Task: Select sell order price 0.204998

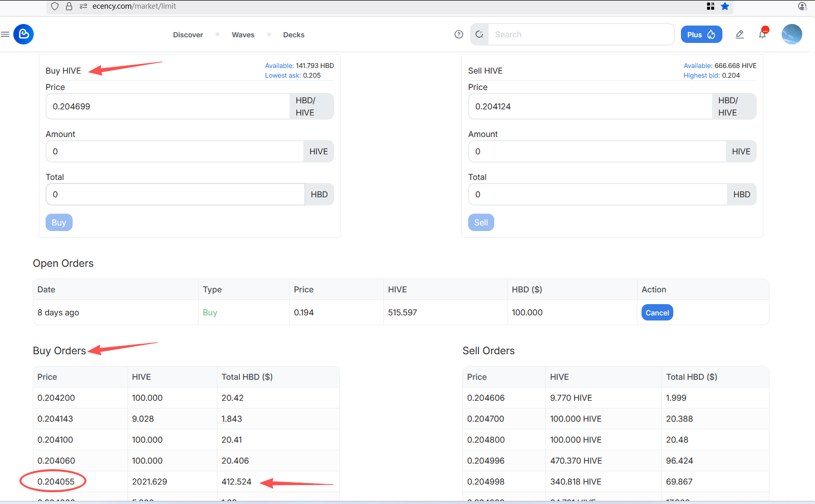Action: (486, 482)
